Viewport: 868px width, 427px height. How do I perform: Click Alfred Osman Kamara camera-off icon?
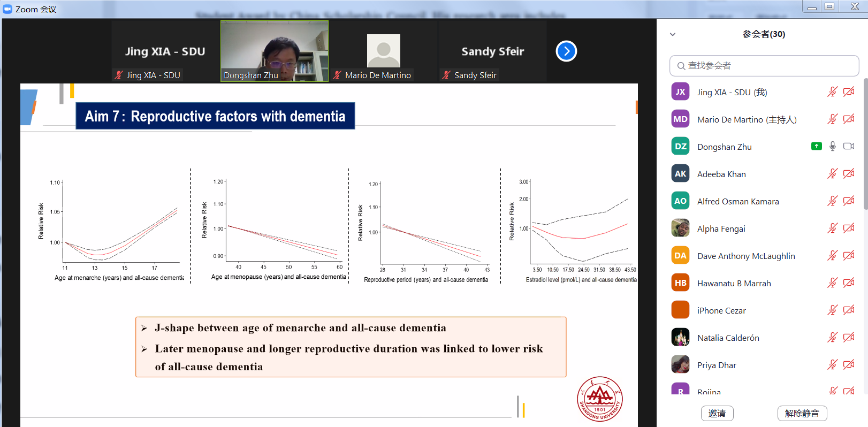(849, 201)
